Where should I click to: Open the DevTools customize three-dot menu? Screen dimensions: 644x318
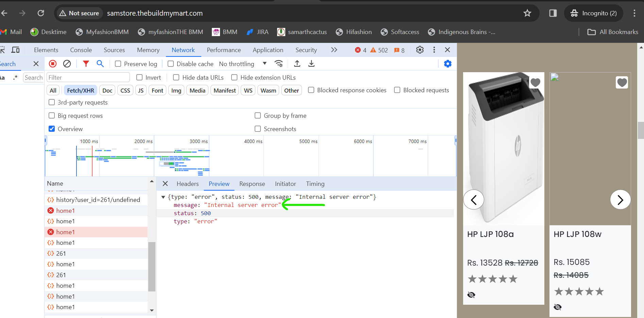click(434, 50)
